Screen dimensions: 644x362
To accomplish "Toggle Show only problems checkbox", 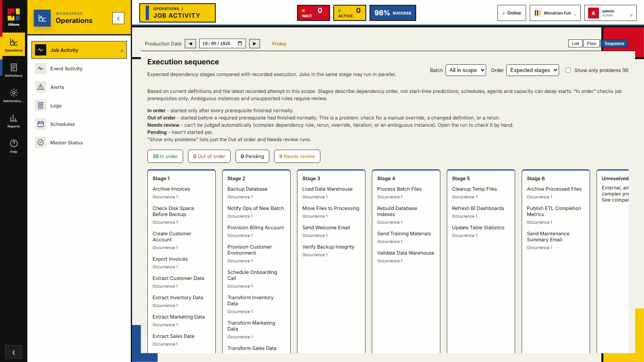I will point(568,70).
